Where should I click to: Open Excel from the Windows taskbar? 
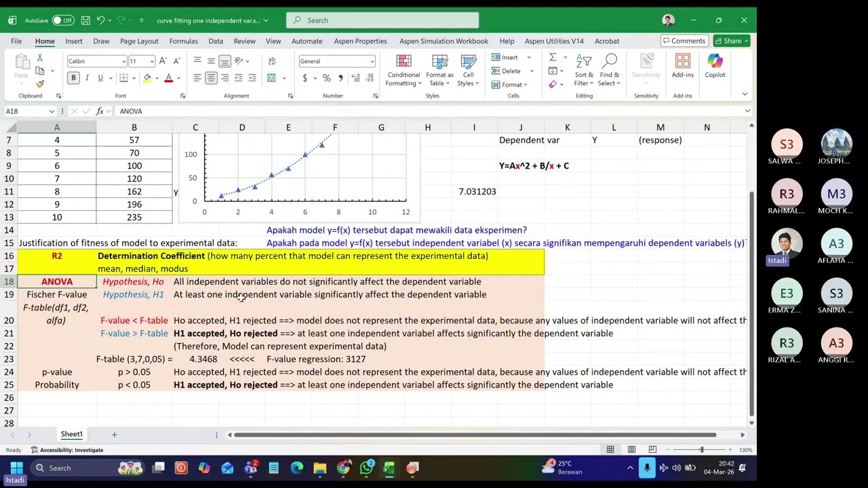tap(389, 468)
